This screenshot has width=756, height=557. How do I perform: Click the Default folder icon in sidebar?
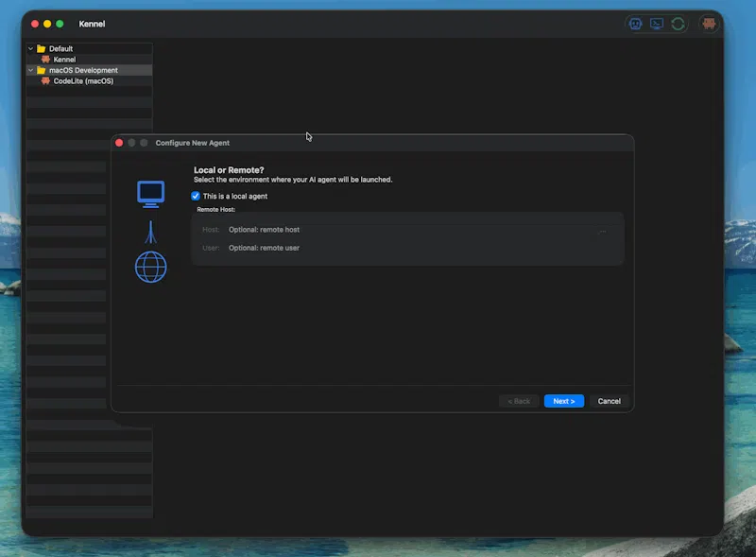(x=42, y=49)
